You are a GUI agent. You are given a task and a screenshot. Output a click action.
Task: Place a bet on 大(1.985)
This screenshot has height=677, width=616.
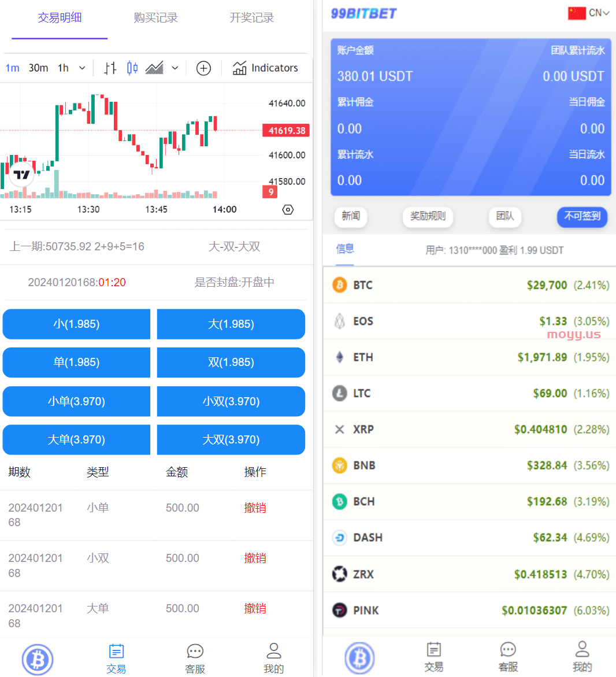click(231, 324)
